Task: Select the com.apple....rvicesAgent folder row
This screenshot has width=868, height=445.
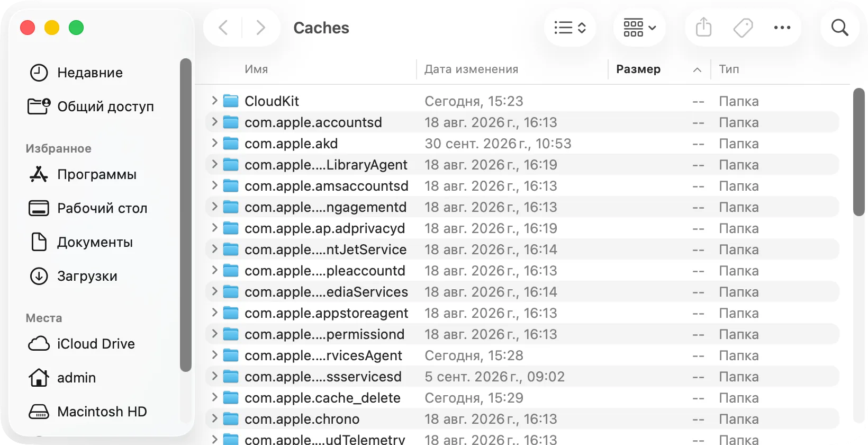Action: [x=522, y=355]
